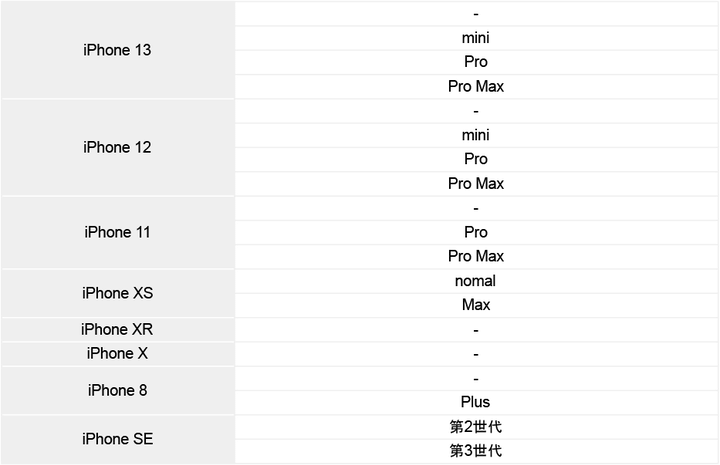
Task: Click the iPhone 11 model cell
Action: 117,232
